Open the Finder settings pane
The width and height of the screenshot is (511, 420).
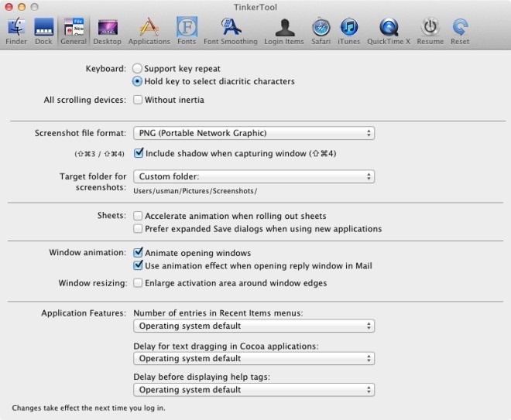pos(16,31)
